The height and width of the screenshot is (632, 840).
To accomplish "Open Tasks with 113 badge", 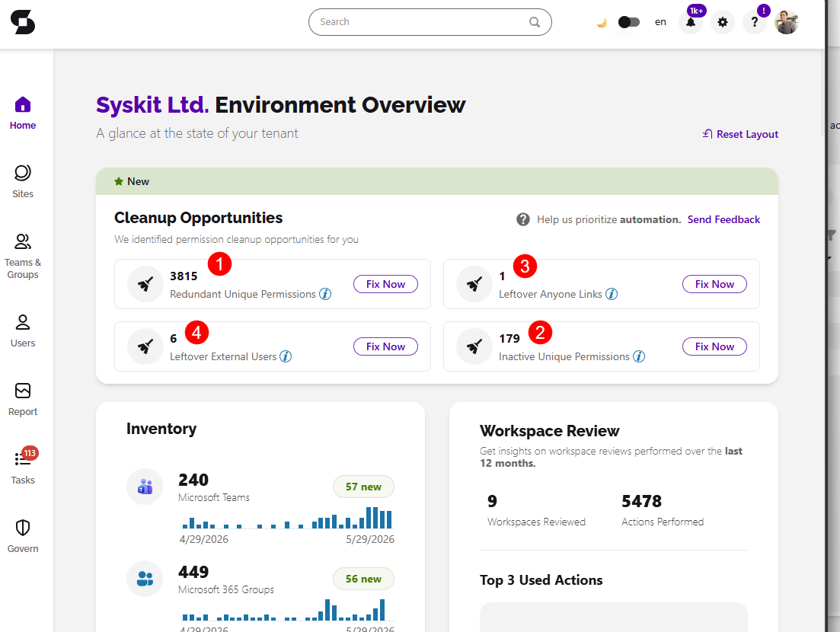I will point(23,466).
